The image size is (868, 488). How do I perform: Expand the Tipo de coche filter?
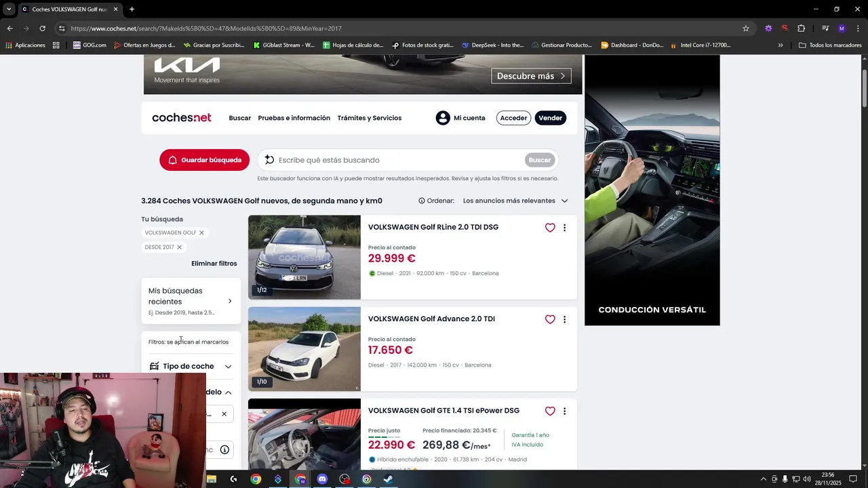191,366
